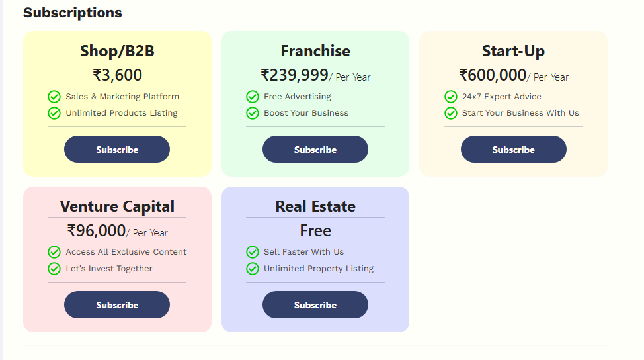Click checkmark icon next to Boost Your Business

click(253, 113)
